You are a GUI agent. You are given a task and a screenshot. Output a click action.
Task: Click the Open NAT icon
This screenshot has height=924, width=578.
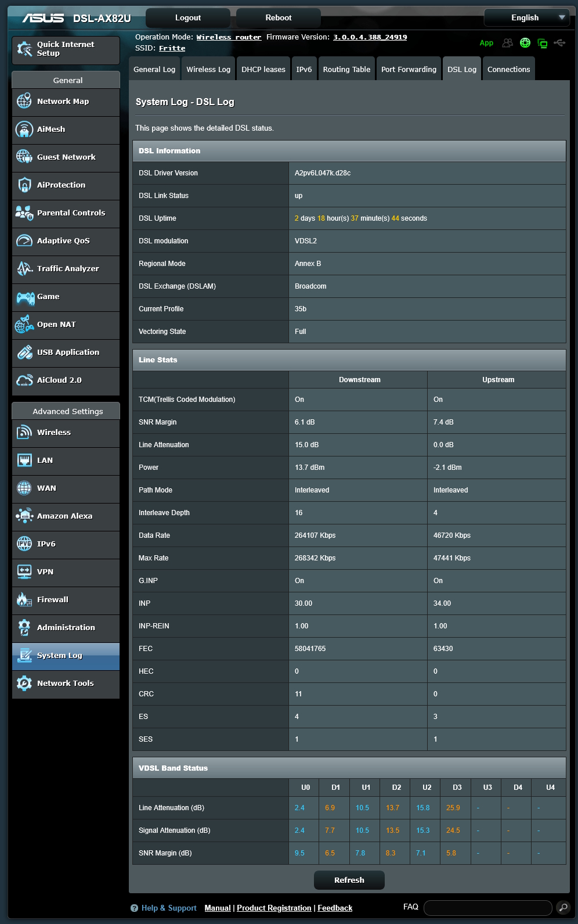pyautogui.click(x=24, y=324)
